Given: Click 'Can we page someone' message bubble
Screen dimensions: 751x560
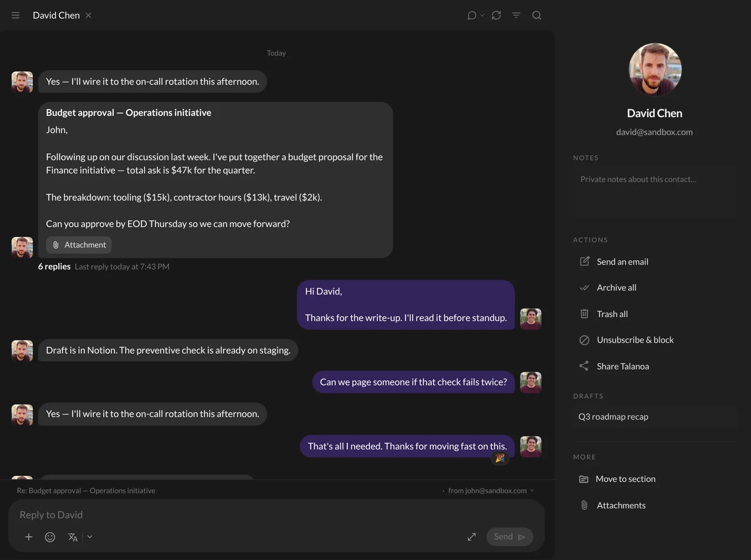Looking at the screenshot, I should pos(414,382).
